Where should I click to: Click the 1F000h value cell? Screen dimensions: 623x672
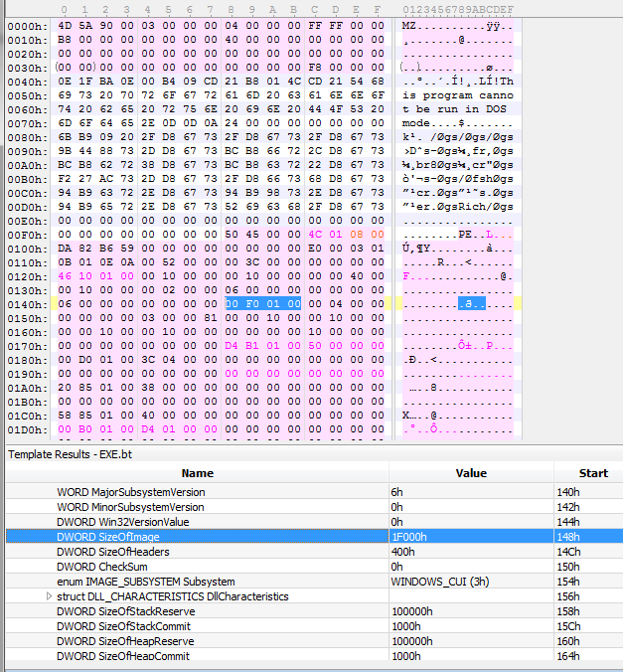pos(409,537)
